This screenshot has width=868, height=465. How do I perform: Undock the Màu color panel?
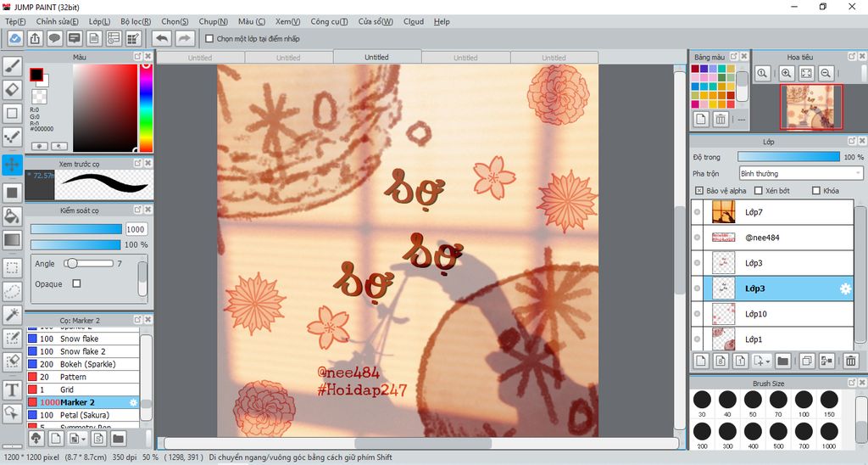point(138,57)
